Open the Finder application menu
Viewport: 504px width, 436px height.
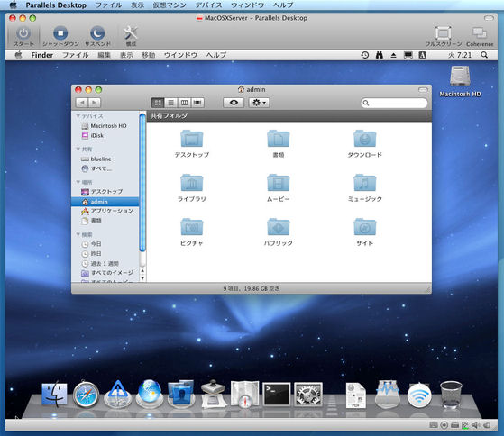(x=42, y=55)
